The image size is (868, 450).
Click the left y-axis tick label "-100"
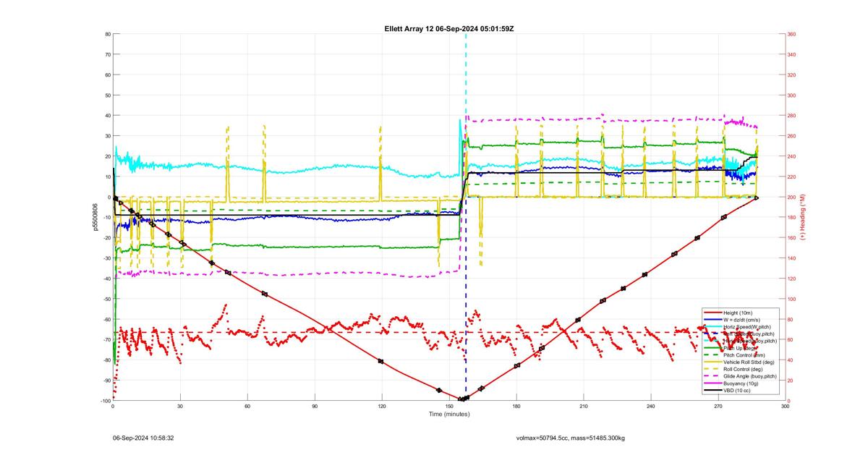click(105, 401)
